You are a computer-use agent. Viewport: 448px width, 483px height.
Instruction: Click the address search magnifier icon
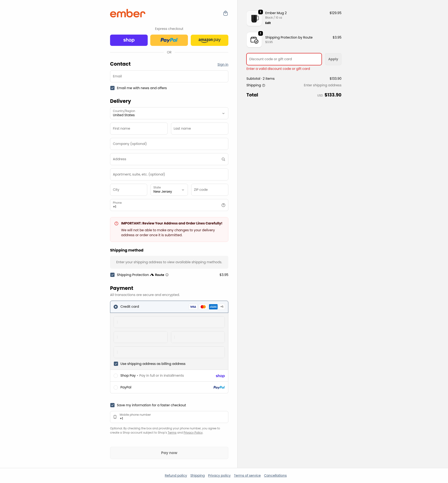(223, 159)
